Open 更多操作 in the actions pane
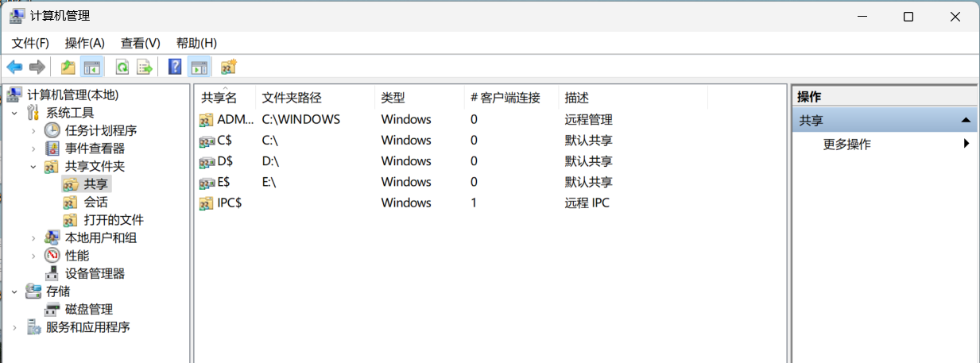 [x=847, y=144]
